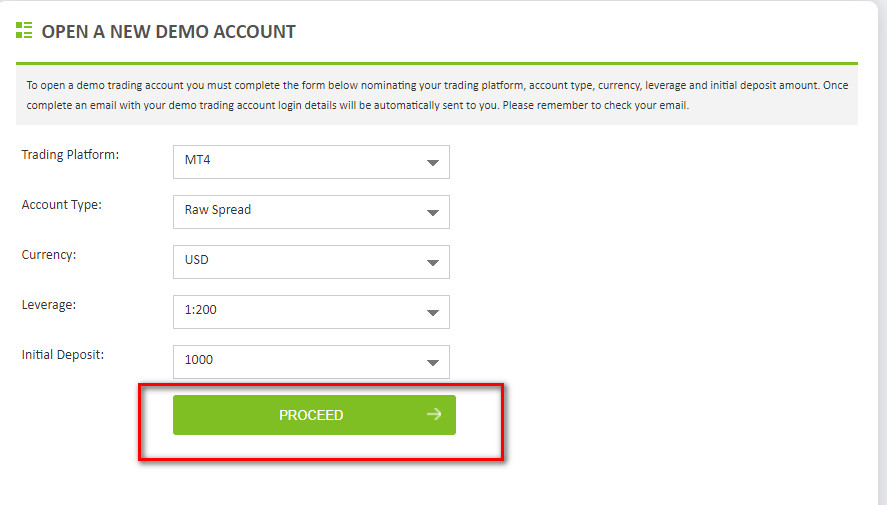Click the Account Type dropdown arrow
The height and width of the screenshot is (505, 887).
click(432, 212)
